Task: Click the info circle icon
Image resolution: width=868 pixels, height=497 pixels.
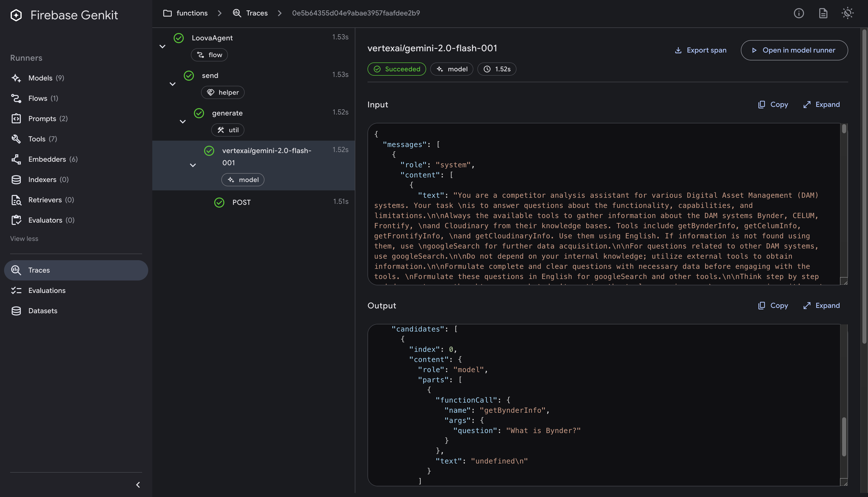Action: 799,13
